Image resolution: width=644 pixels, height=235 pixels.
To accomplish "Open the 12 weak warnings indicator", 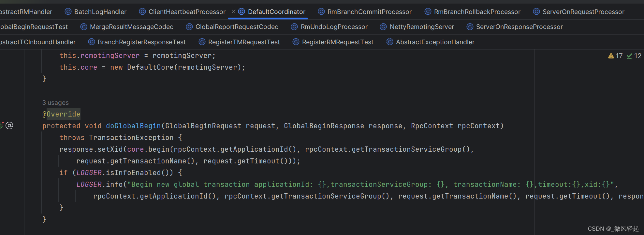I will tap(634, 56).
